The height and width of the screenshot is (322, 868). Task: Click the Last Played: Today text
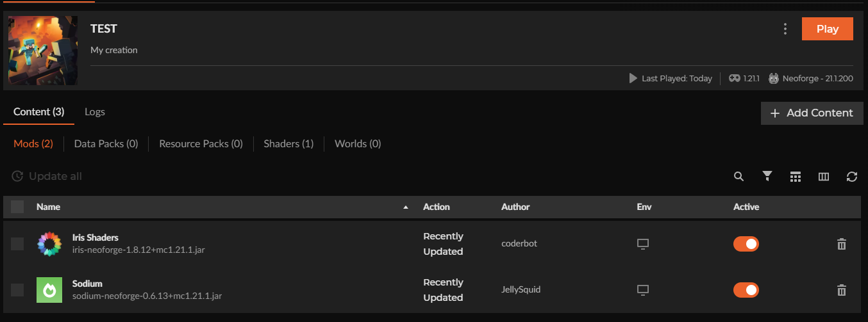(677, 79)
